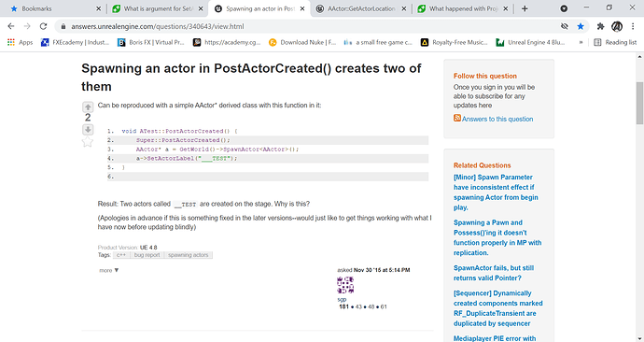Image resolution: width=644 pixels, height=342 pixels.
Task: Click the question title heading
Action: click(251, 78)
